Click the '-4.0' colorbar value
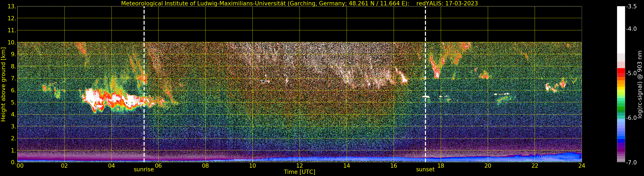Image resolution: width=644 pixels, height=176 pixels. pos(632,29)
